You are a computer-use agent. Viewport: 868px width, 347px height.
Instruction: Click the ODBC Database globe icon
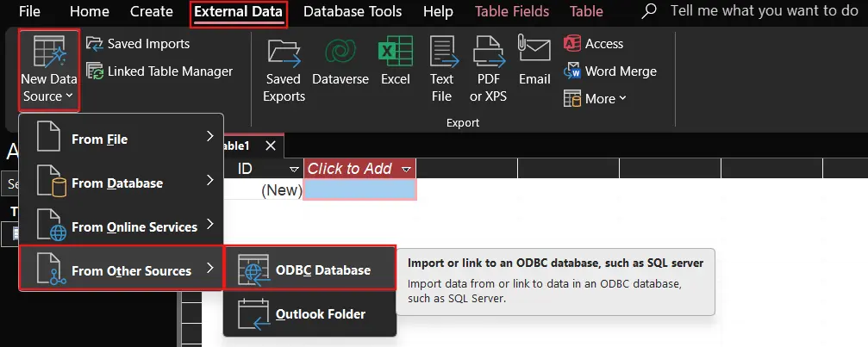[253, 270]
